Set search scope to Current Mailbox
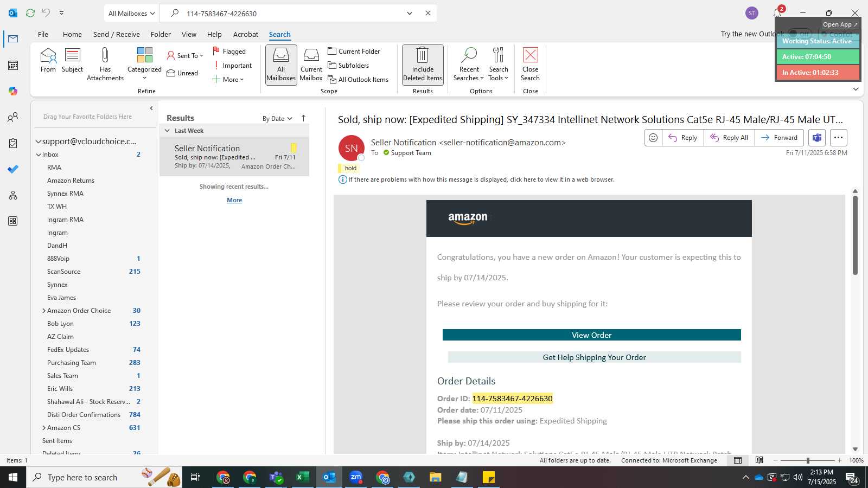The image size is (868, 488). [x=311, y=64]
